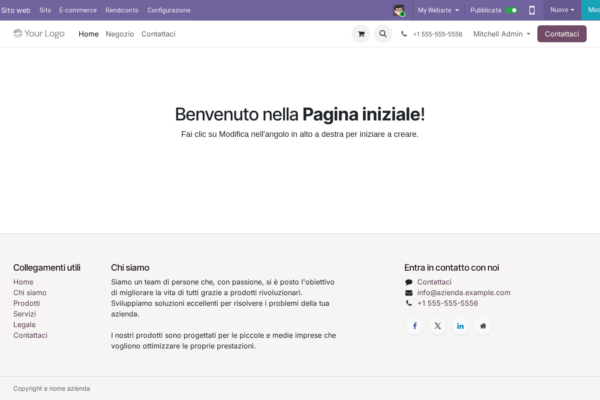Go to Contattaci in the navbar
Screen dimensions: 600x400
tap(158, 34)
